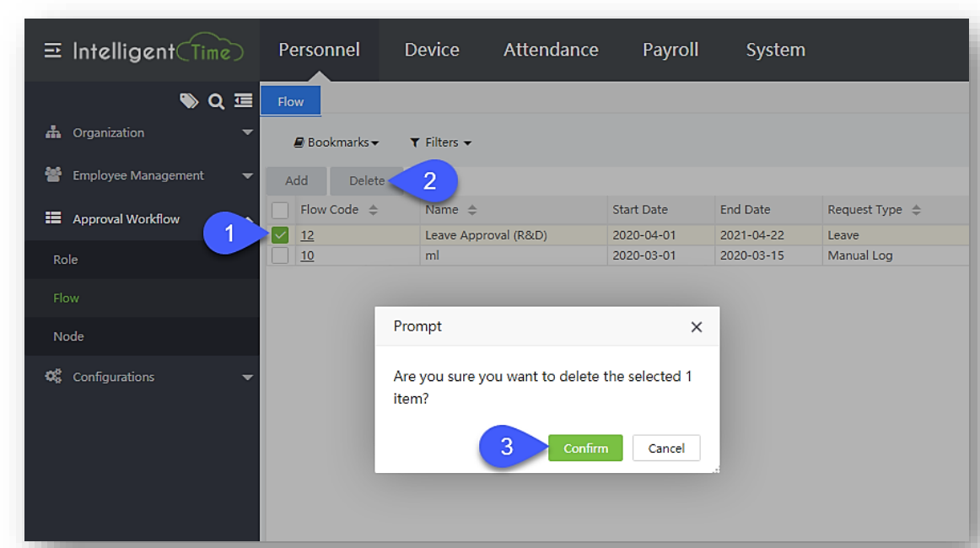
Task: Collapse the sidebar using the list-indent icon
Action: pos(243,101)
